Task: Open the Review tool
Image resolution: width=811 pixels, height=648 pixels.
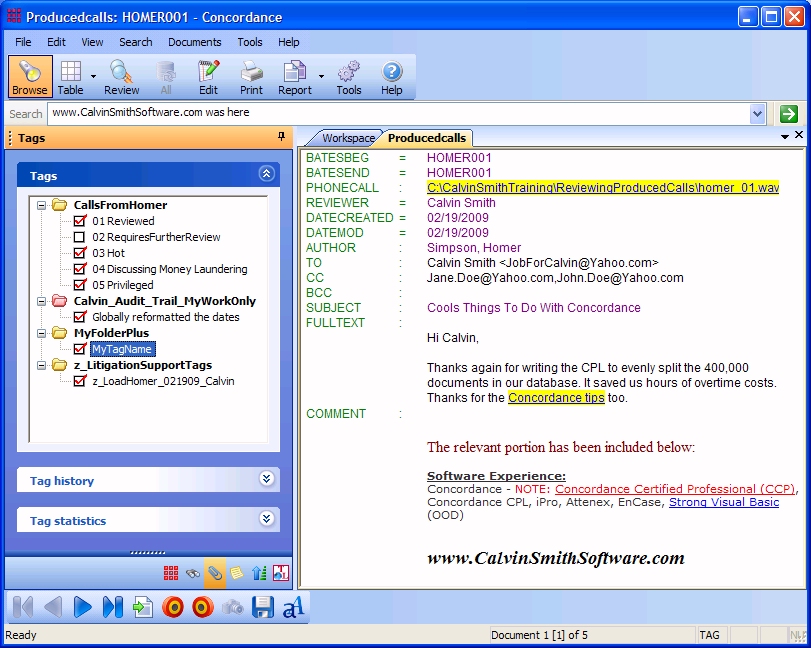Action: coord(122,77)
